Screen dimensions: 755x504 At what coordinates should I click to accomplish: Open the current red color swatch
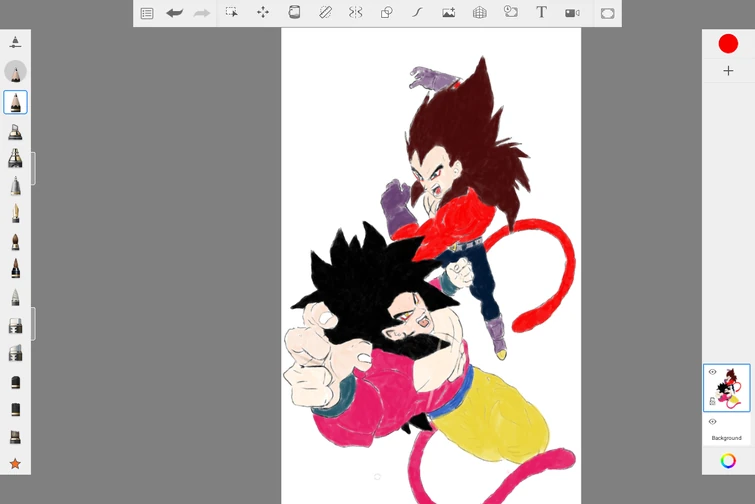click(x=728, y=43)
